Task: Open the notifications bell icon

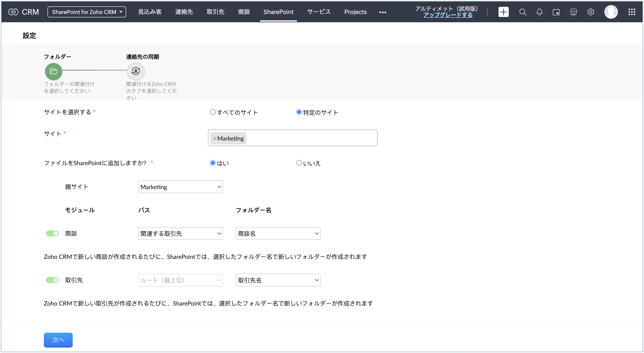Action: coord(539,12)
